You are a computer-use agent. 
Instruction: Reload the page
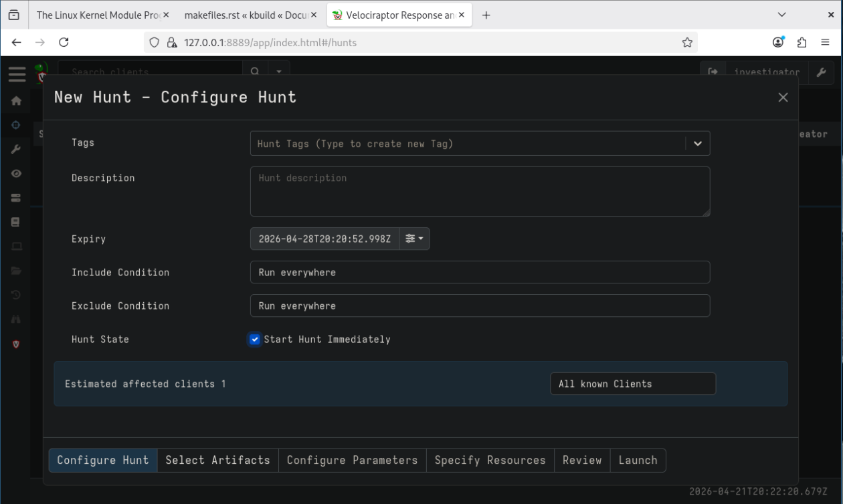pyautogui.click(x=64, y=42)
